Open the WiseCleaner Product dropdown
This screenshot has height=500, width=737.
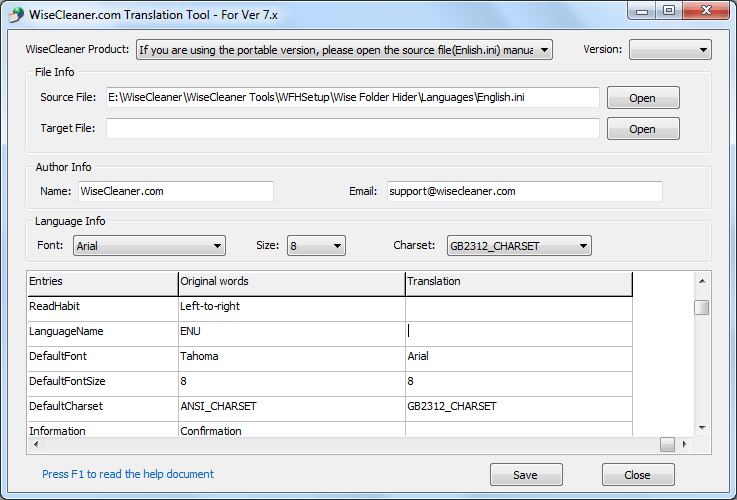click(344, 50)
